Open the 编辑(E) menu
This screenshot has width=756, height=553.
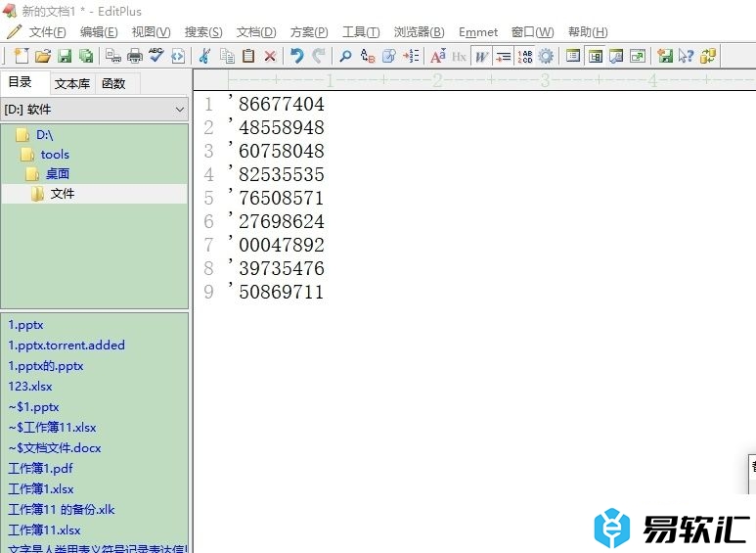[x=99, y=32]
